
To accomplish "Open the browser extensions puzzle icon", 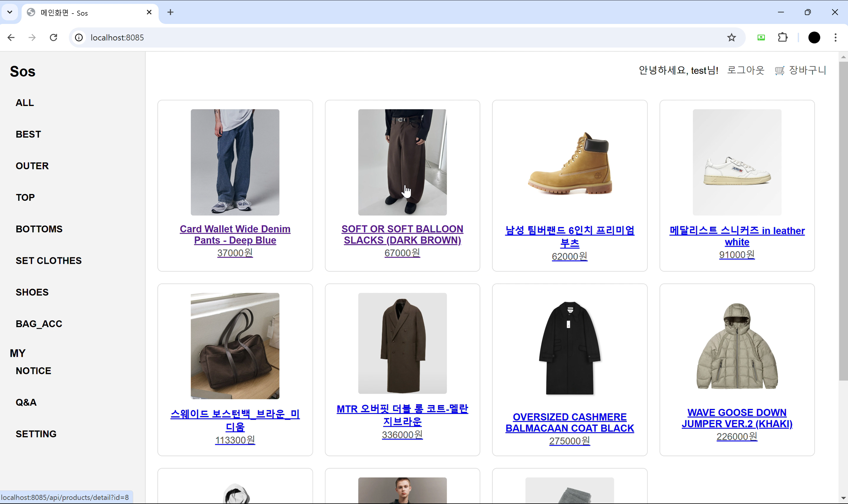I will (783, 37).
